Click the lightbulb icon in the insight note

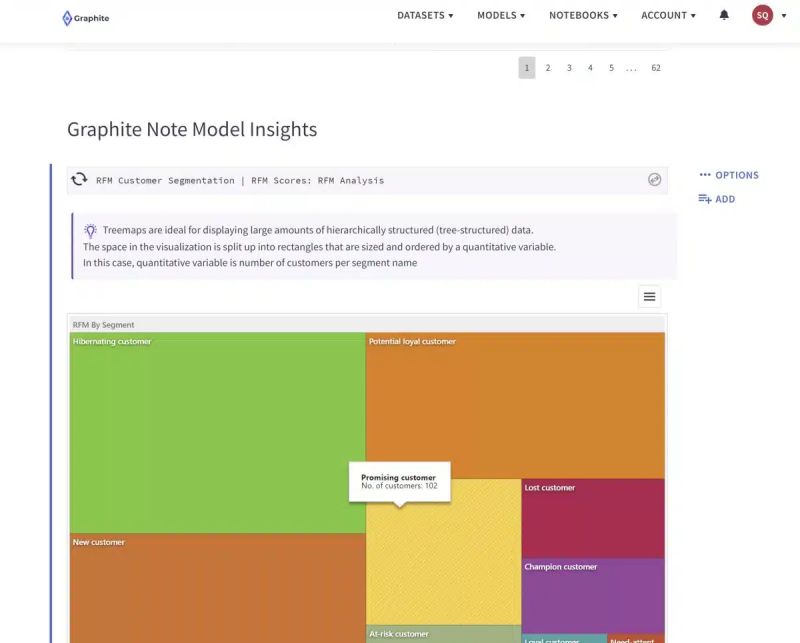[90, 230]
